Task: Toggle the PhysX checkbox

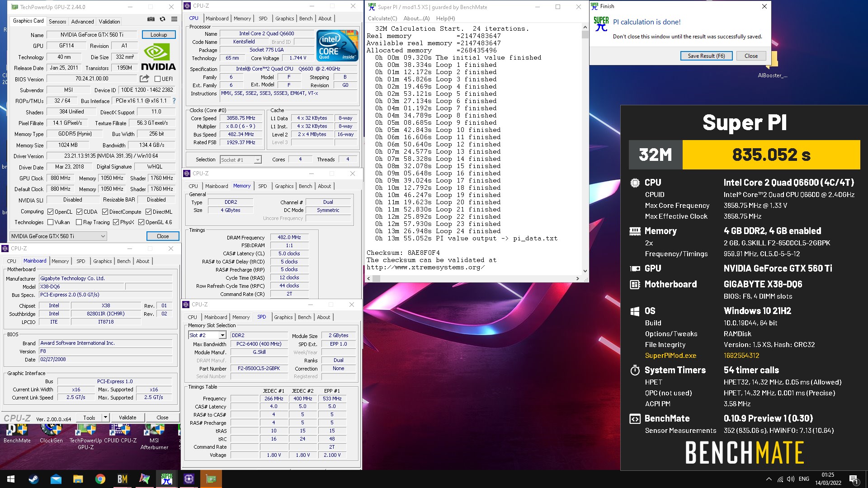Action: point(116,222)
